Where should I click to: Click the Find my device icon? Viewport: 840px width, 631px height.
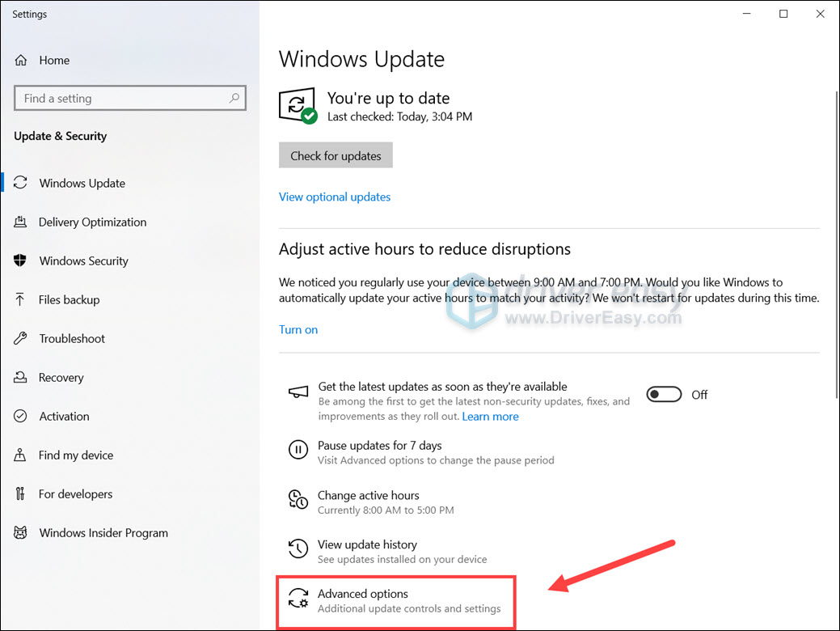[21, 455]
